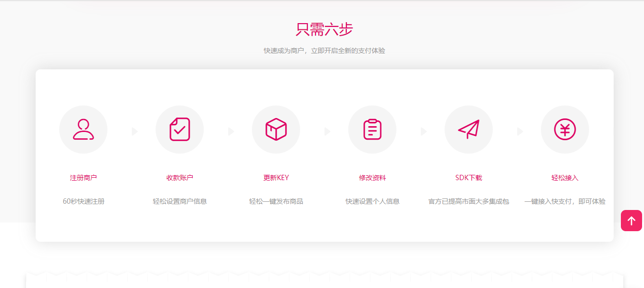Select the 轻松接入 step title
The height and width of the screenshot is (288, 644).
coord(565,178)
